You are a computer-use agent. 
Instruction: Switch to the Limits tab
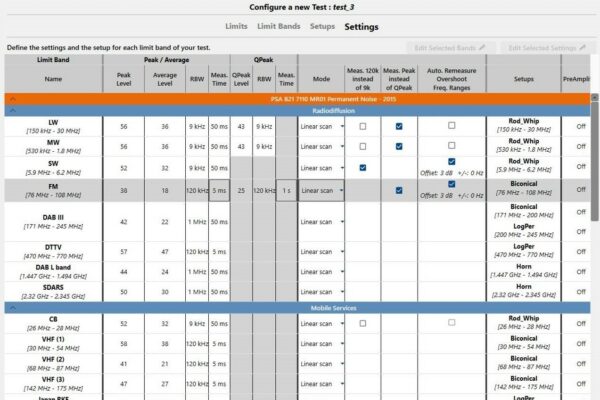[x=236, y=26]
